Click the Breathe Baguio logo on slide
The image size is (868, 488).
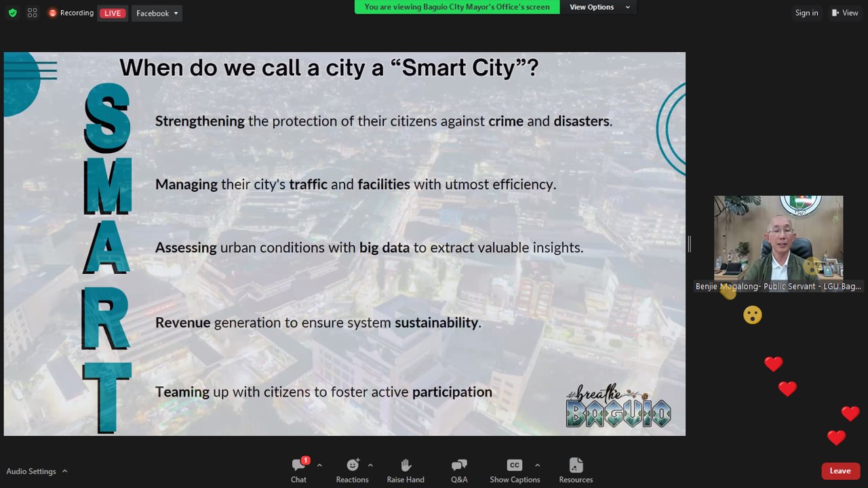point(618,407)
